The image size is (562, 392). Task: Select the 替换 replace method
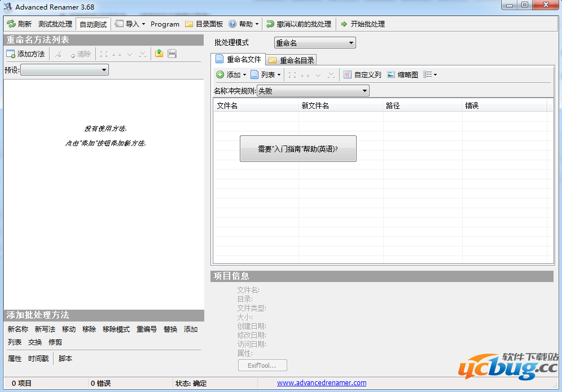coord(170,329)
